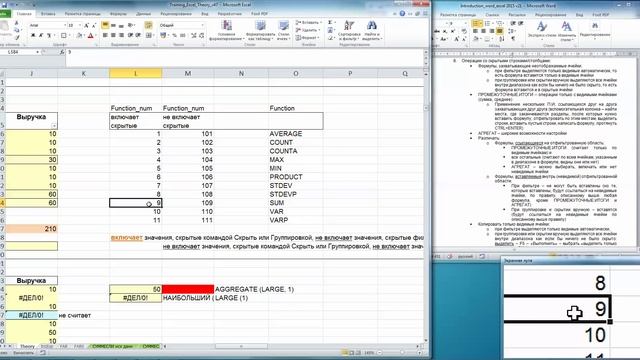The width and height of the screenshot is (640, 360).
Task: Click numbered list icon in Word
Action: [489, 24]
